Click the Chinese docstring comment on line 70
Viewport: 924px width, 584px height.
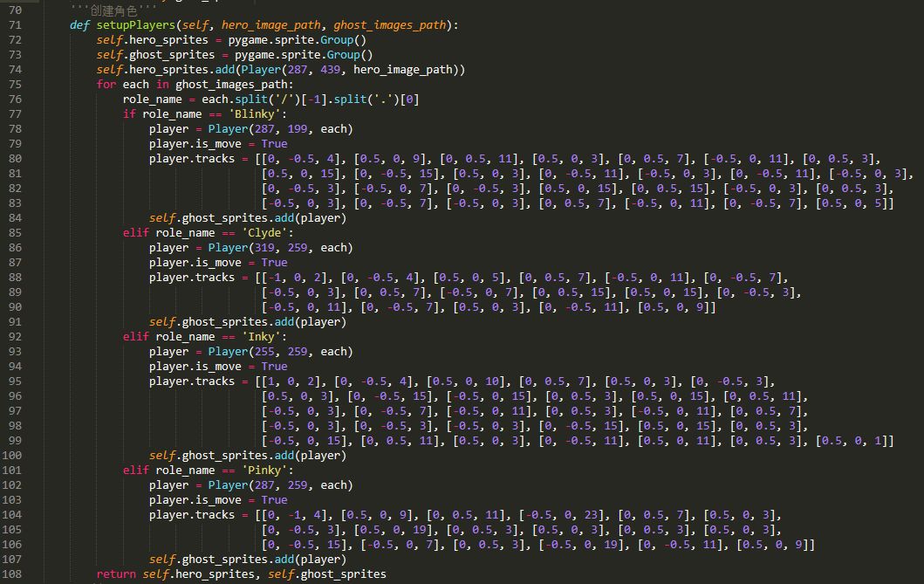(113, 10)
